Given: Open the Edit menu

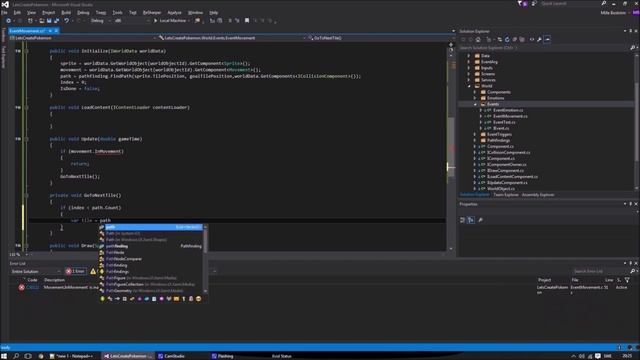Looking at the screenshot, I should [17, 13].
